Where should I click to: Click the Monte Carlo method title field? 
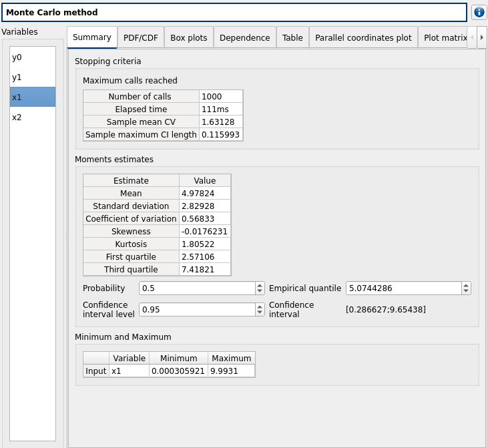pyautogui.click(x=234, y=13)
